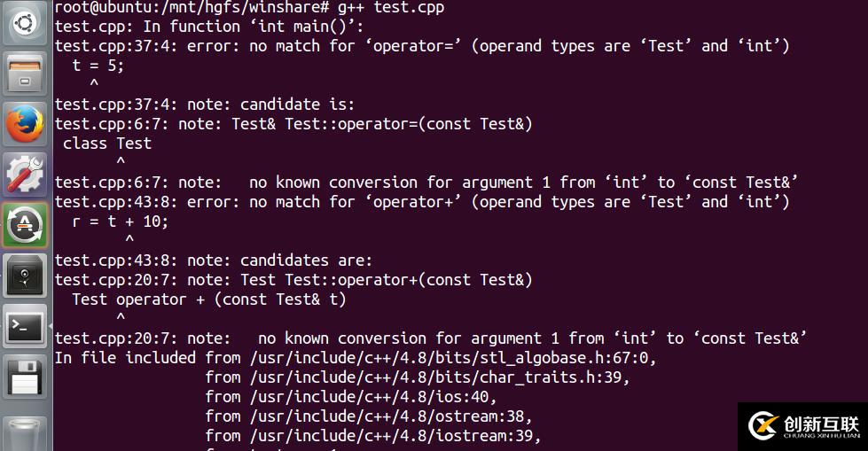Click the '/usr/include/c++/4.8/bits/stl_algobase.h:67:0' path
This screenshot has width=868, height=451.
click(x=452, y=358)
